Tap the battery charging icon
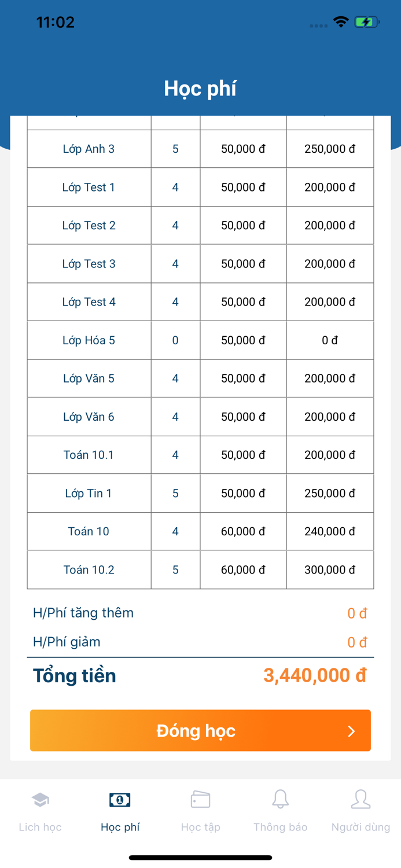 click(x=367, y=22)
